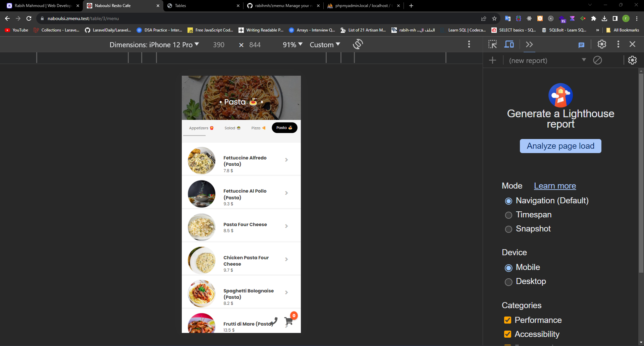Select Snapshot mode radio
The image size is (644, 346).
point(508,229)
